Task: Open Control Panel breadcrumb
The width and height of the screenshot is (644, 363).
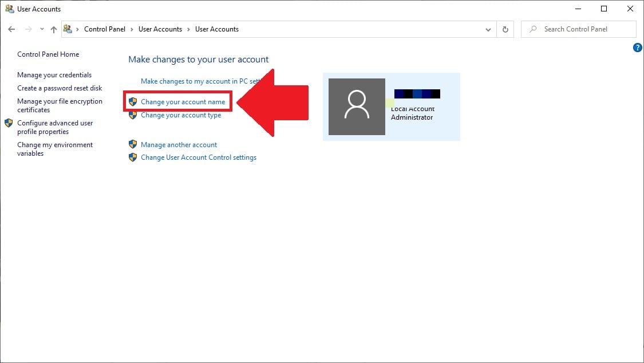Action: click(105, 29)
